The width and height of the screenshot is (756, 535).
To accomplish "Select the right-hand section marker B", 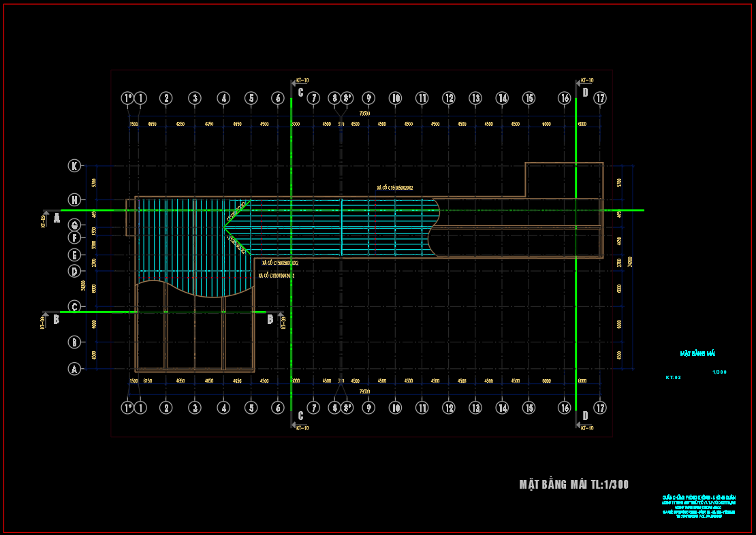I will 270,319.
